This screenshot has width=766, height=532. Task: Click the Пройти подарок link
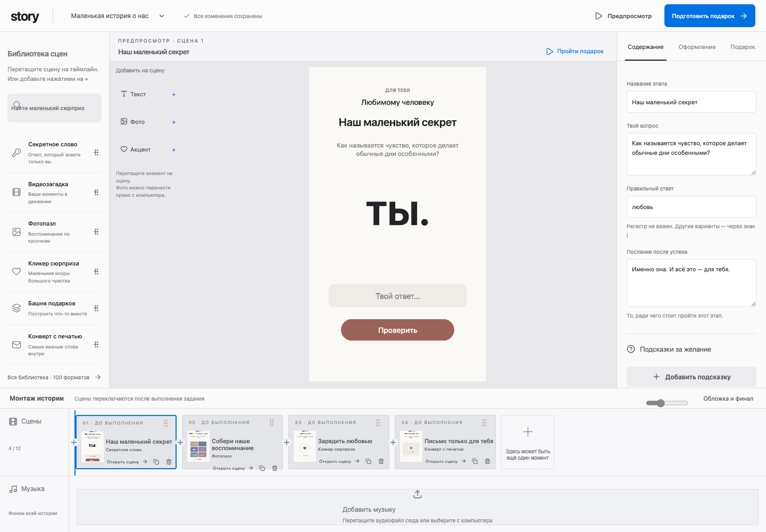pos(575,52)
